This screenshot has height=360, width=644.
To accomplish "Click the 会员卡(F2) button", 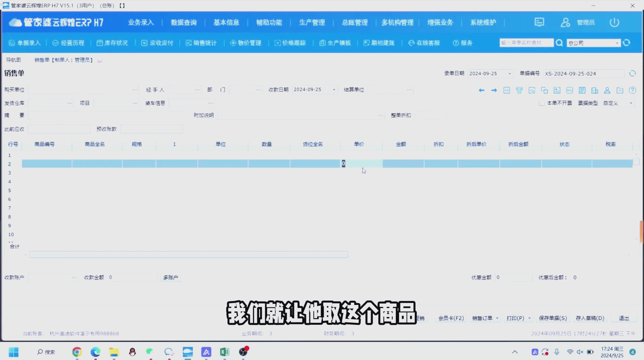I will click(x=451, y=318).
